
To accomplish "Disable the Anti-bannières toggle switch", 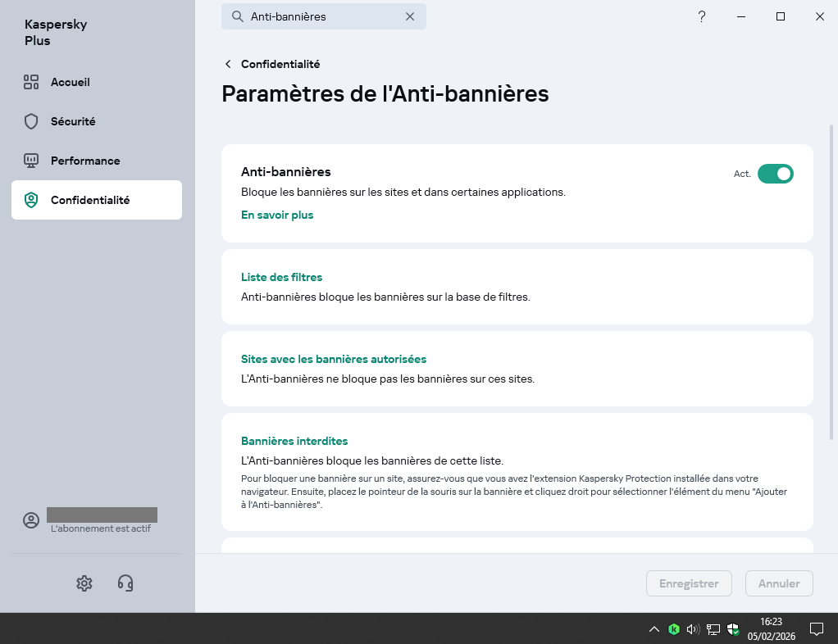I will [775, 174].
